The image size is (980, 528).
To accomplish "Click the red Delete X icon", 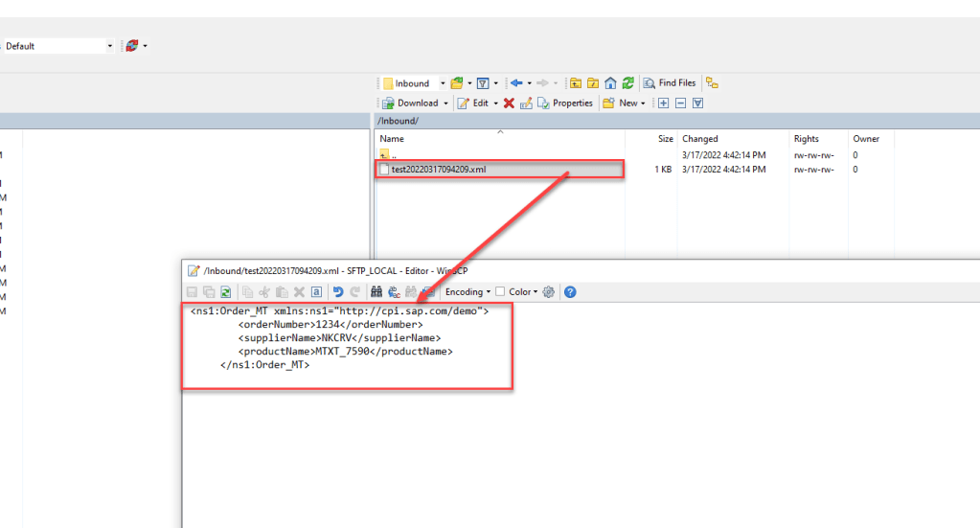I will pyautogui.click(x=509, y=103).
